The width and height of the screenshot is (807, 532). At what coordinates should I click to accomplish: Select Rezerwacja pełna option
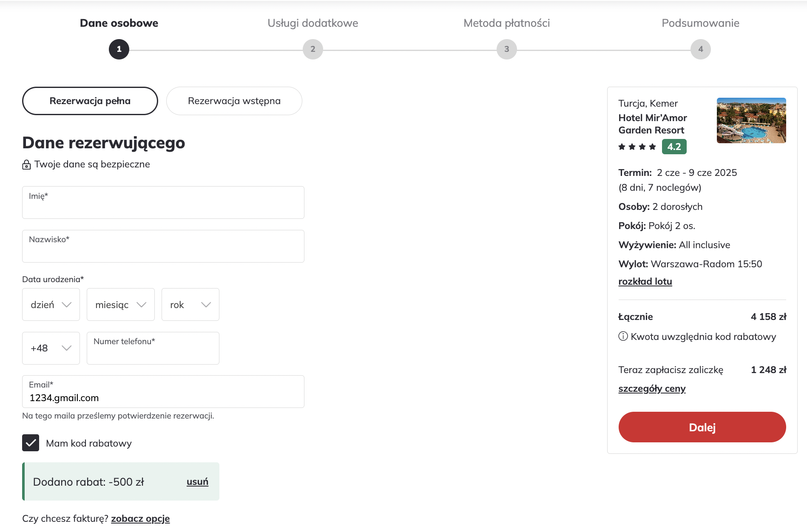point(90,101)
